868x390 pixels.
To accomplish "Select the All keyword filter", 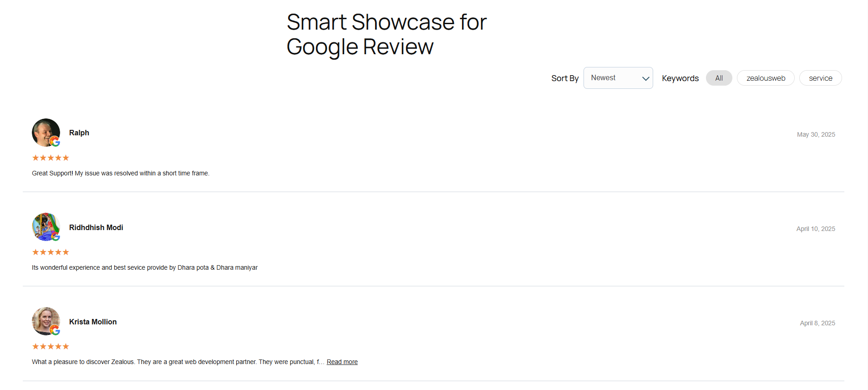I will tap(719, 78).
